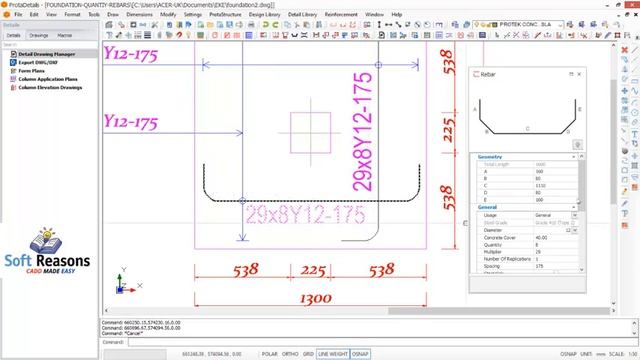The image size is (640, 360).
Task: Click the vertical scrollbar of the drawing area
Action: [x=613, y=141]
